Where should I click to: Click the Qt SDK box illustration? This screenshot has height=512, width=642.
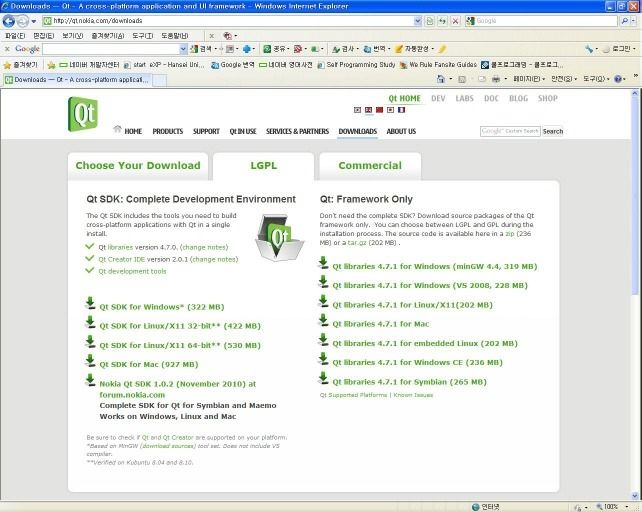pyautogui.click(x=280, y=238)
